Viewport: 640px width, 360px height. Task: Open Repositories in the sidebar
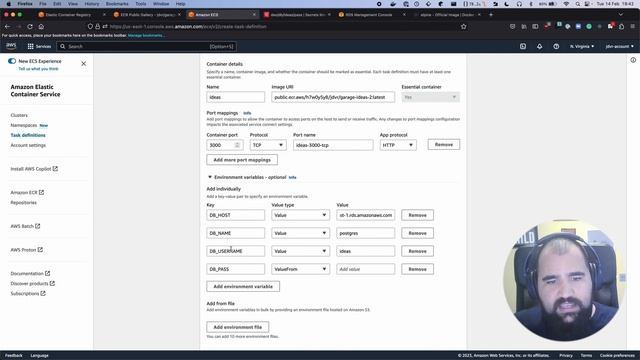tap(23, 202)
